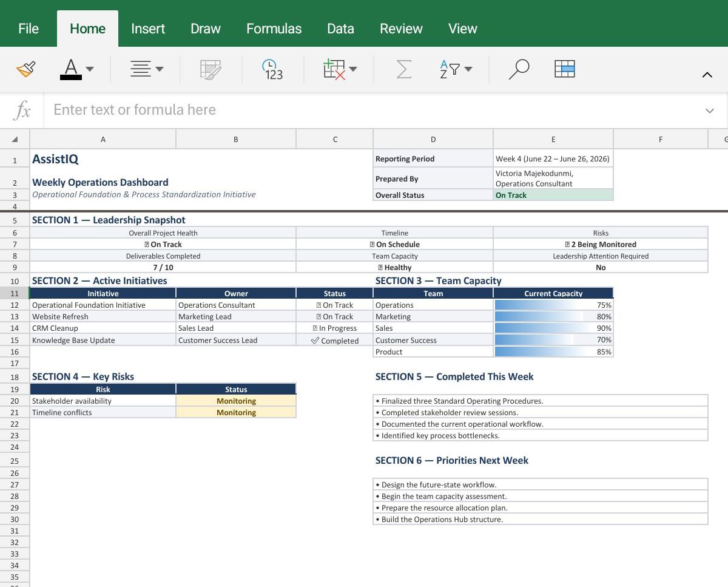Image resolution: width=728 pixels, height=587 pixels.
Task: Click the text alignment icon
Action: (x=141, y=69)
